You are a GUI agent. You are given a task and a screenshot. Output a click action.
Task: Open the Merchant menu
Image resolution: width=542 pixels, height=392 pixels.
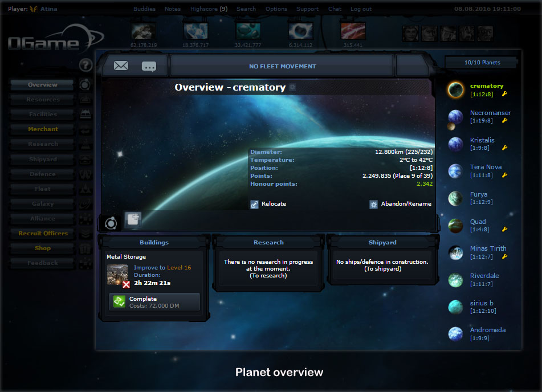click(x=43, y=129)
